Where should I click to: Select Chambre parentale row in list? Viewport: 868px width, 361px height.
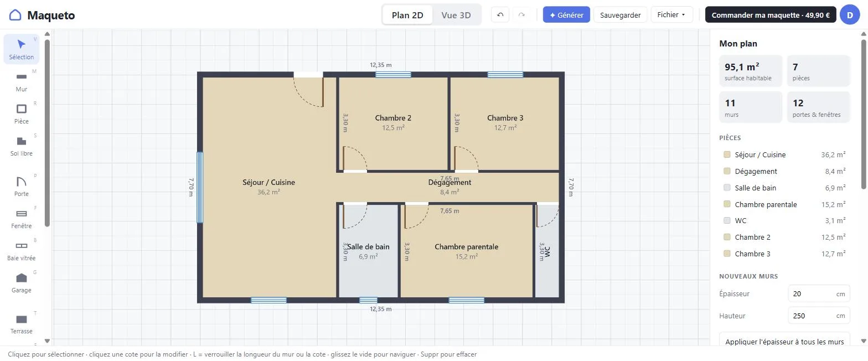pyautogui.click(x=784, y=204)
